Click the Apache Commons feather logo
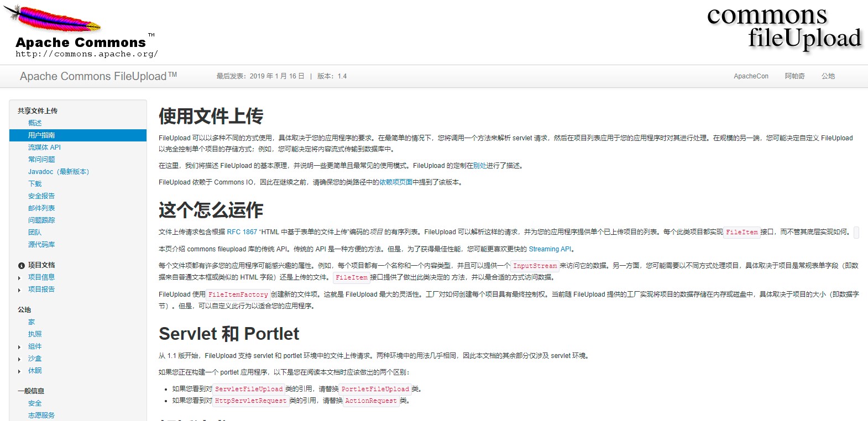Image resolution: width=868 pixels, height=421 pixels. (81, 31)
